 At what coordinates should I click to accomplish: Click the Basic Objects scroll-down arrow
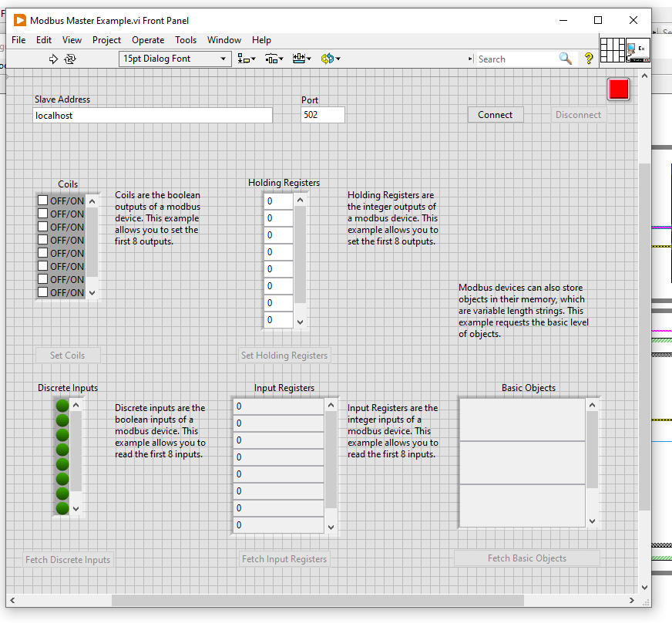point(593,521)
